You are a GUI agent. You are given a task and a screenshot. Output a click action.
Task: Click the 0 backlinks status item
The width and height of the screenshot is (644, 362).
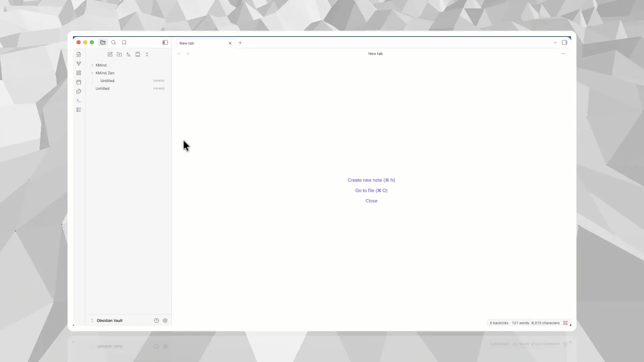point(499,323)
